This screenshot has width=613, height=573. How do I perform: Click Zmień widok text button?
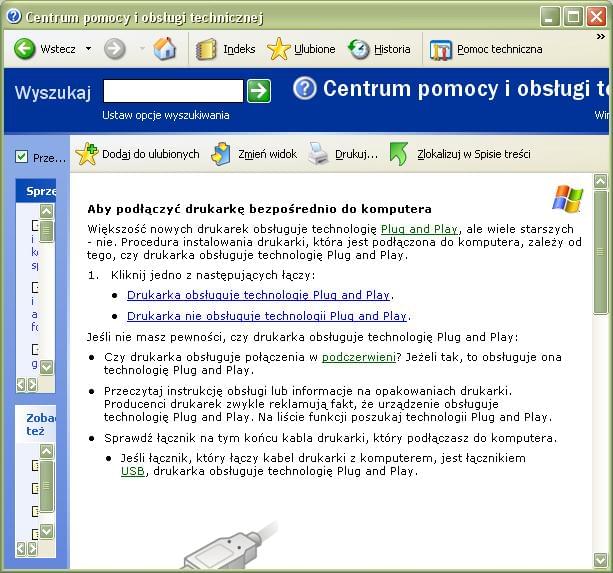(267, 154)
